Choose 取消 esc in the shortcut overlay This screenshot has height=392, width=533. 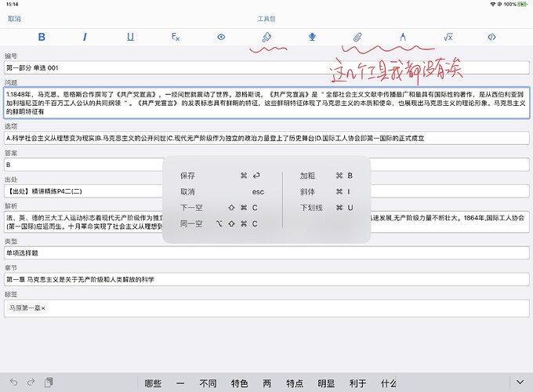click(x=222, y=192)
